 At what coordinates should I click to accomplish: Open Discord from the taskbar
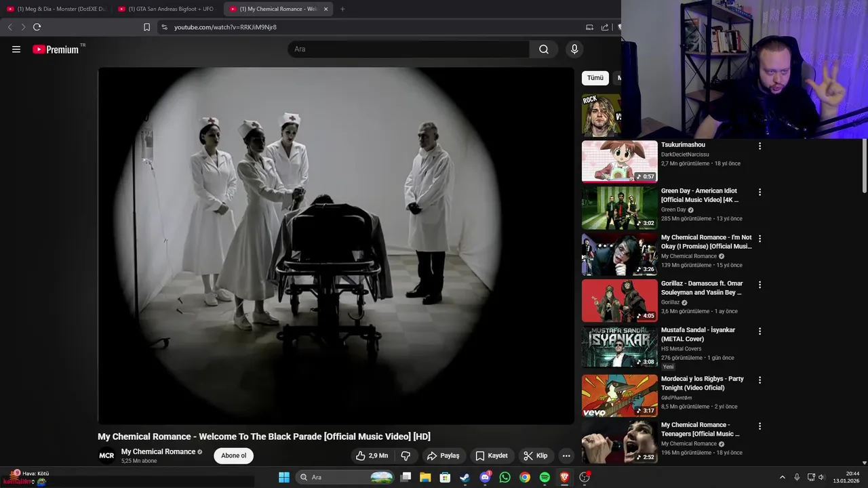tap(485, 477)
